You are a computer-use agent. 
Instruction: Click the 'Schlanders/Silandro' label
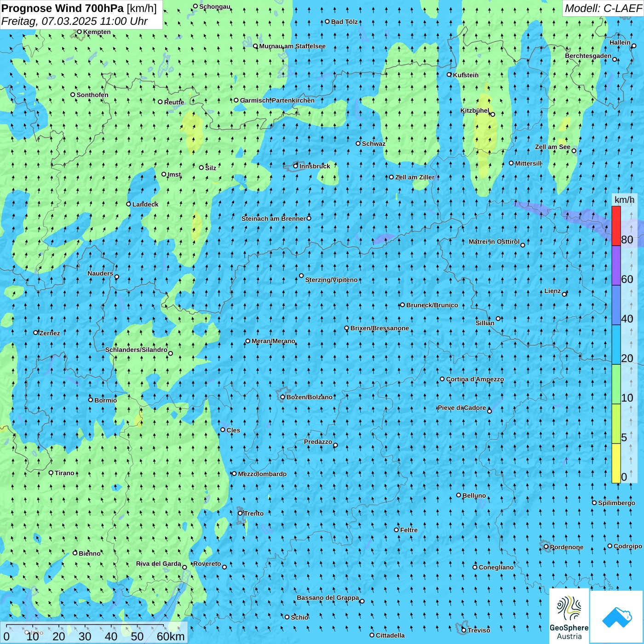[136, 350]
